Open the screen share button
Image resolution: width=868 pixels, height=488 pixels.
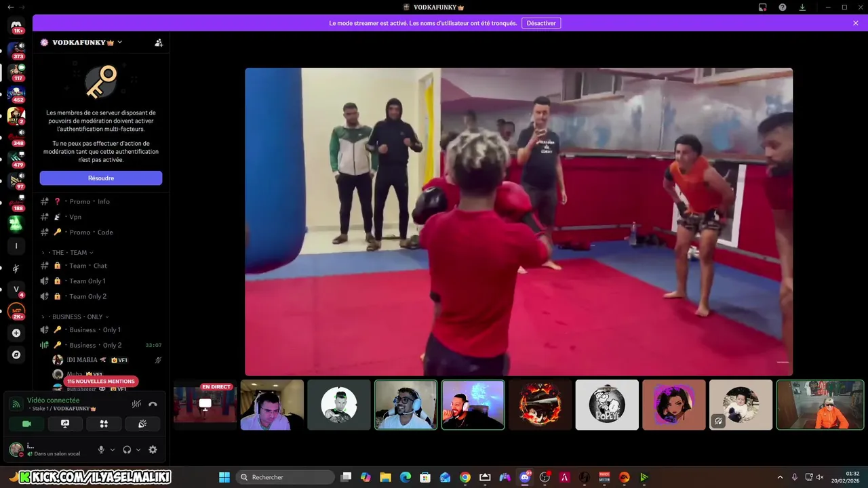[65, 424]
